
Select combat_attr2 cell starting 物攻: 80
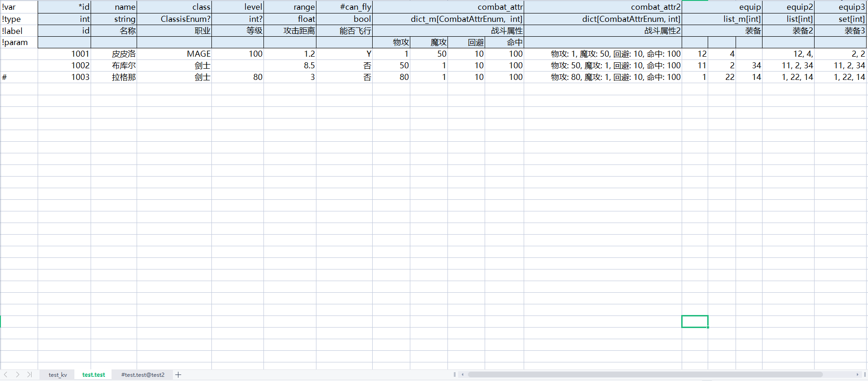(603, 77)
